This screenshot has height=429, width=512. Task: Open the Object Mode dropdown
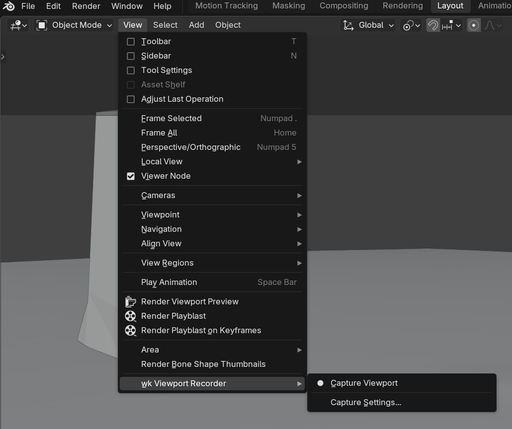pyautogui.click(x=74, y=25)
